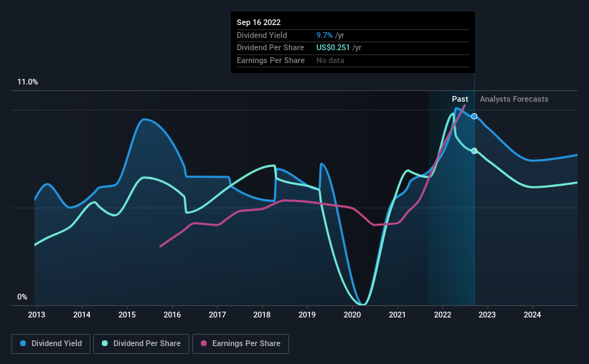Toggle the Dividend Per Share legend button
Viewport: 589px width, 364px height.
[141, 344]
